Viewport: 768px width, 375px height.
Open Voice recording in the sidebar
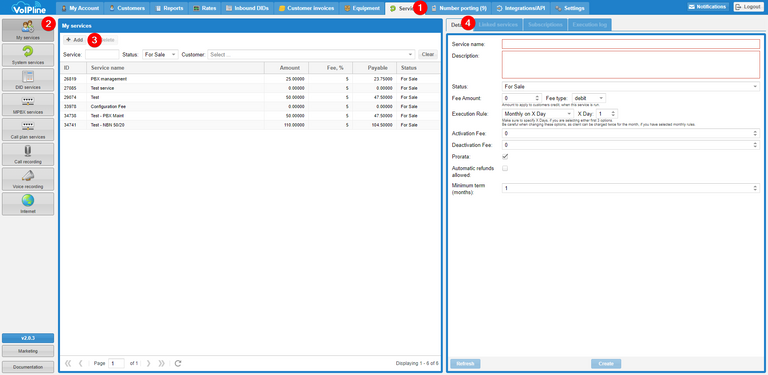click(28, 179)
